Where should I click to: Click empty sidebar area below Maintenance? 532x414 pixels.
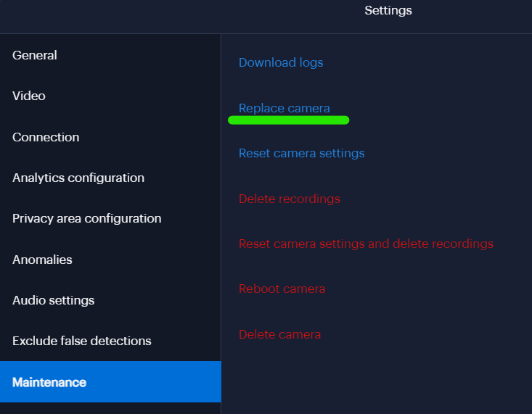pyautogui.click(x=110, y=408)
